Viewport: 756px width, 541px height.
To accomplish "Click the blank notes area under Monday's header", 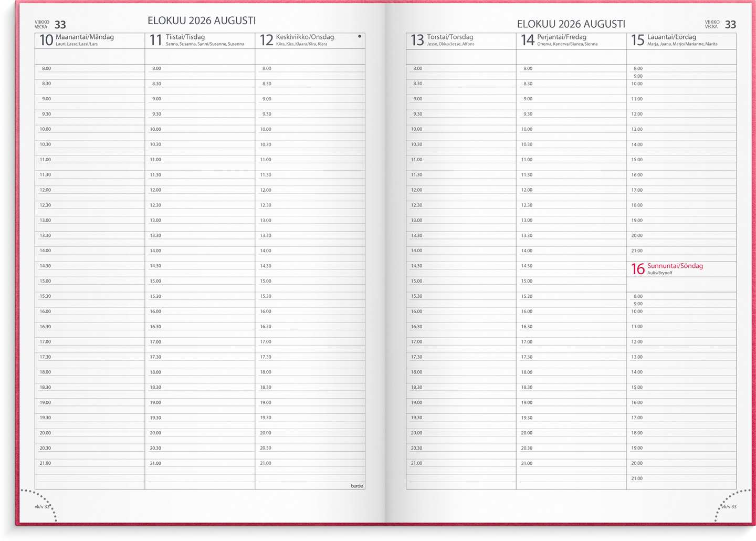I will pos(90,57).
